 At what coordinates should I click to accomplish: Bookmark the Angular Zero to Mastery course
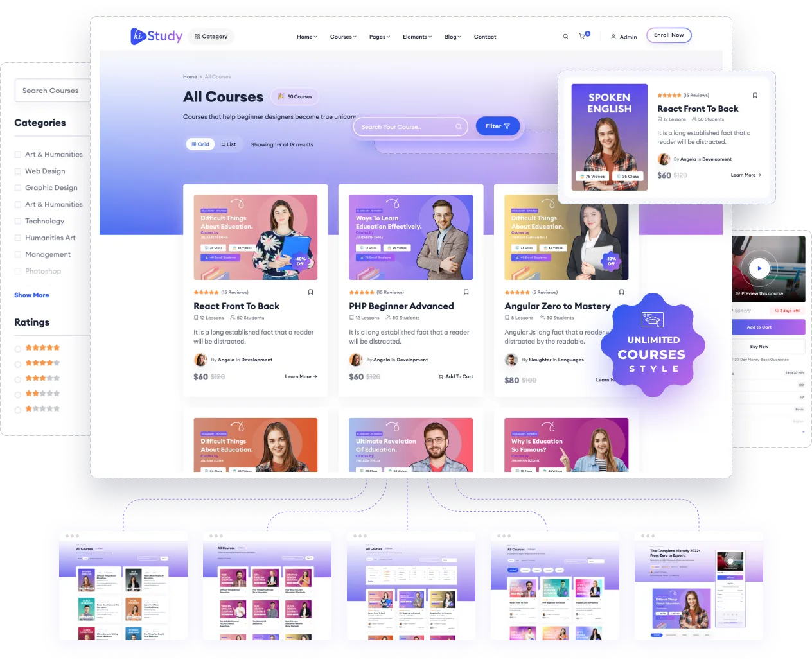(x=621, y=292)
